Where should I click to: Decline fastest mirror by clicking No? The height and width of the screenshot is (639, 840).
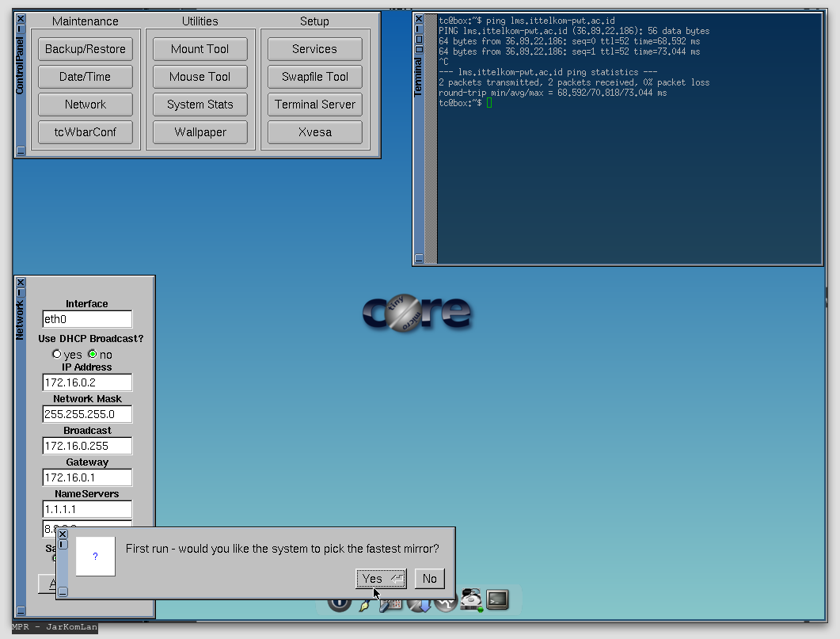429,579
